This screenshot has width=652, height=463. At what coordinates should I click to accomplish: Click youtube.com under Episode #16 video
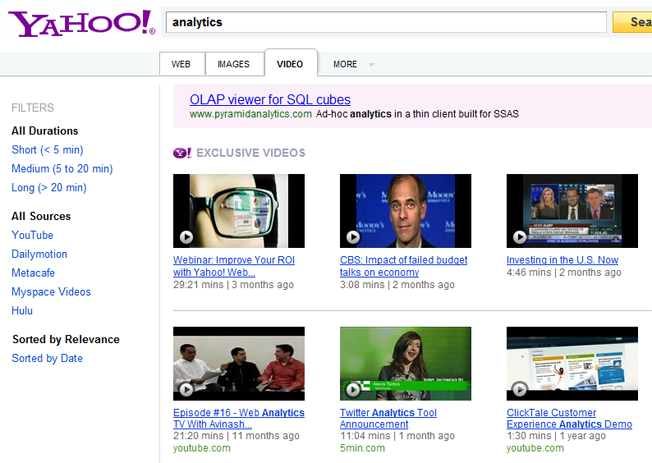point(202,448)
